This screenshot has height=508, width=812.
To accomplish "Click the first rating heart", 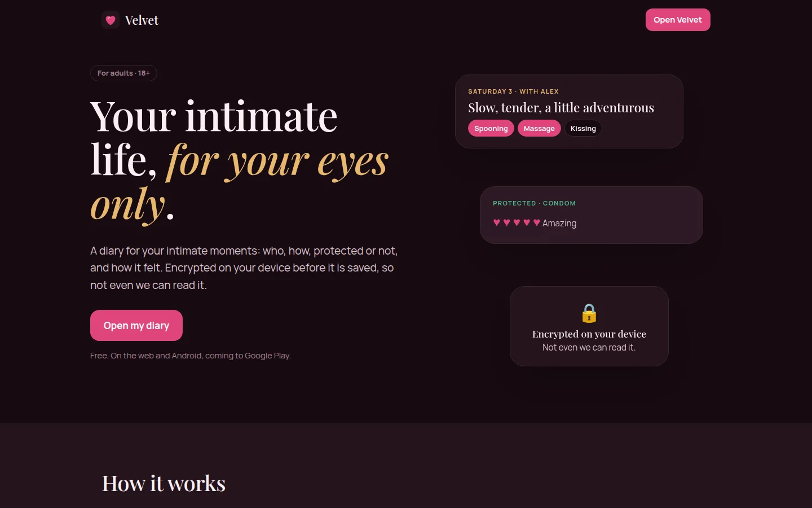I will [497, 222].
